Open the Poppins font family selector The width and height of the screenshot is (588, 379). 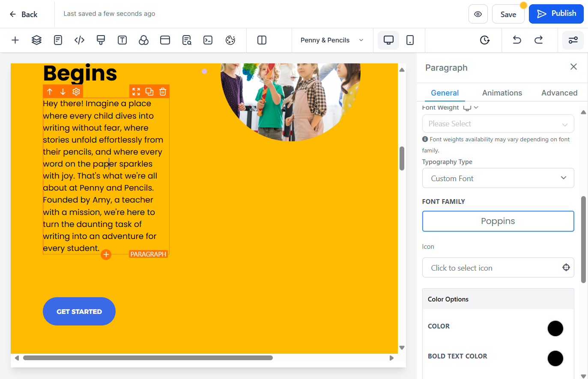pos(498,221)
